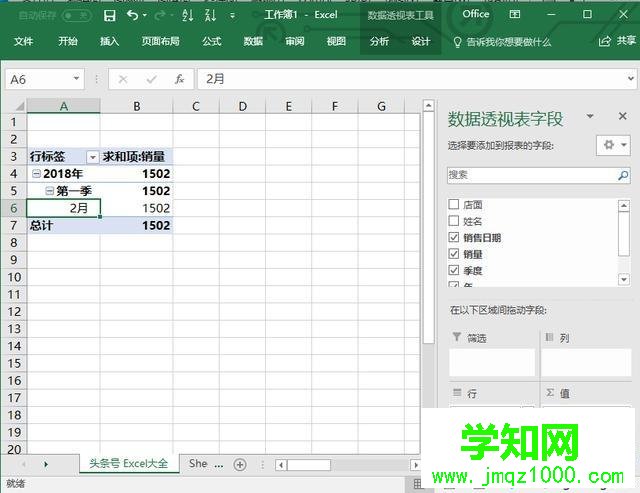Open the 头条号 Excel大全 sheet tab

pyautogui.click(x=129, y=464)
